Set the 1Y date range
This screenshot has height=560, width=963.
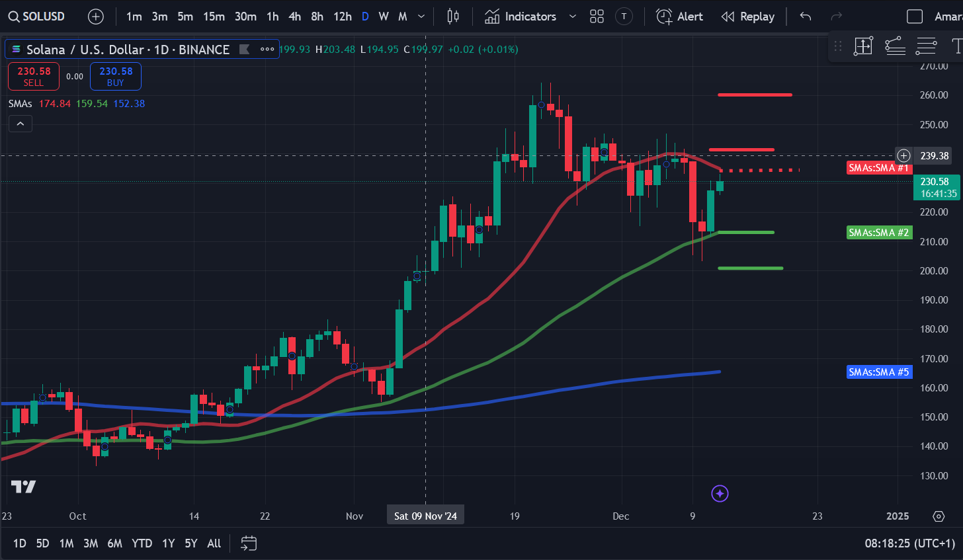point(169,543)
